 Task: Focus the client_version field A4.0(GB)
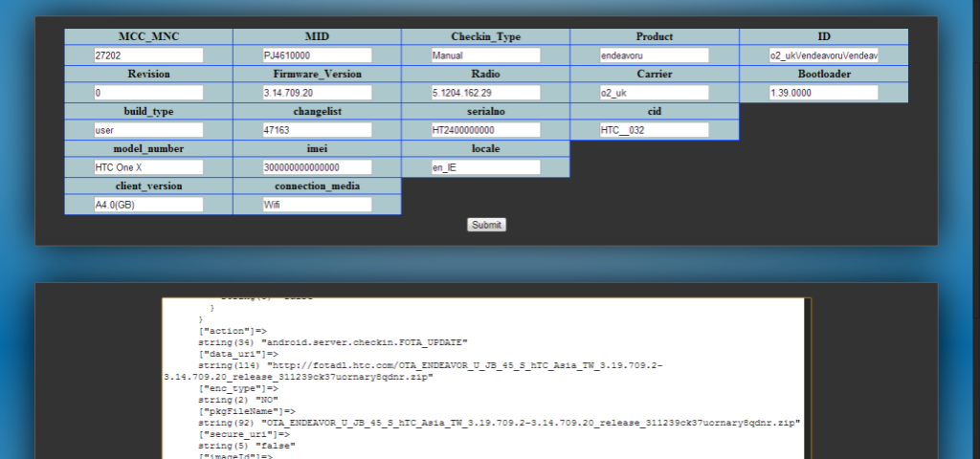148,205
